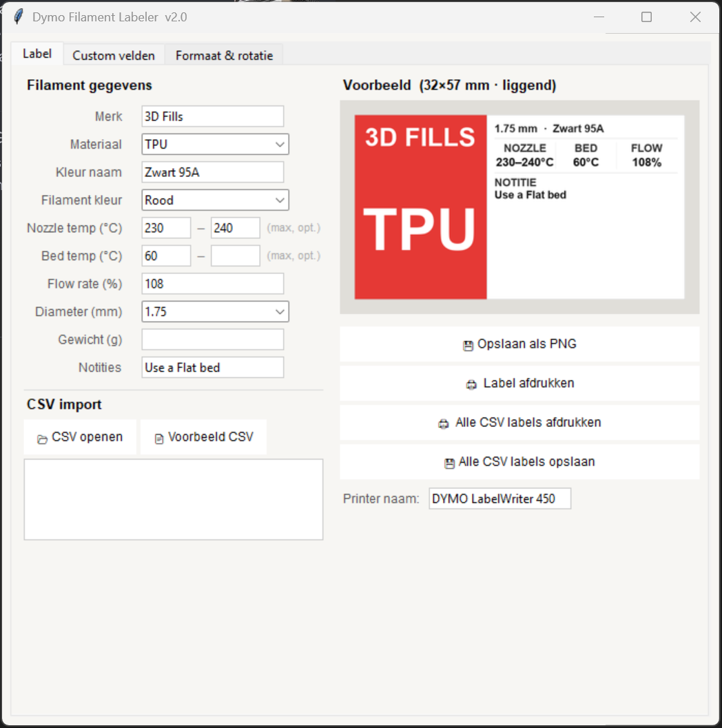Click the Notities input field
Image resolution: width=722 pixels, height=728 pixels.
213,367
